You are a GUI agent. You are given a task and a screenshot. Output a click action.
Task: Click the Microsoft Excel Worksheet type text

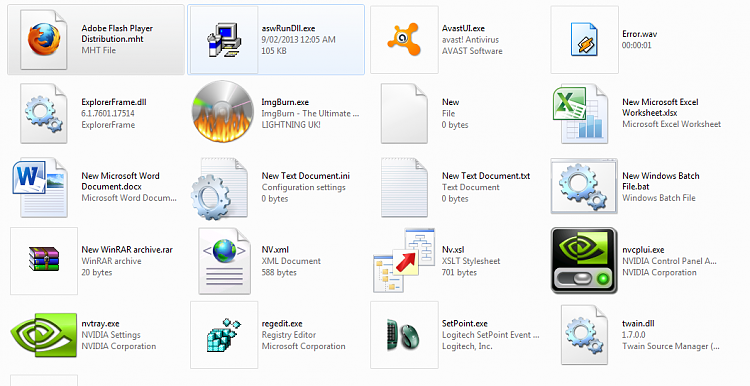click(672, 124)
